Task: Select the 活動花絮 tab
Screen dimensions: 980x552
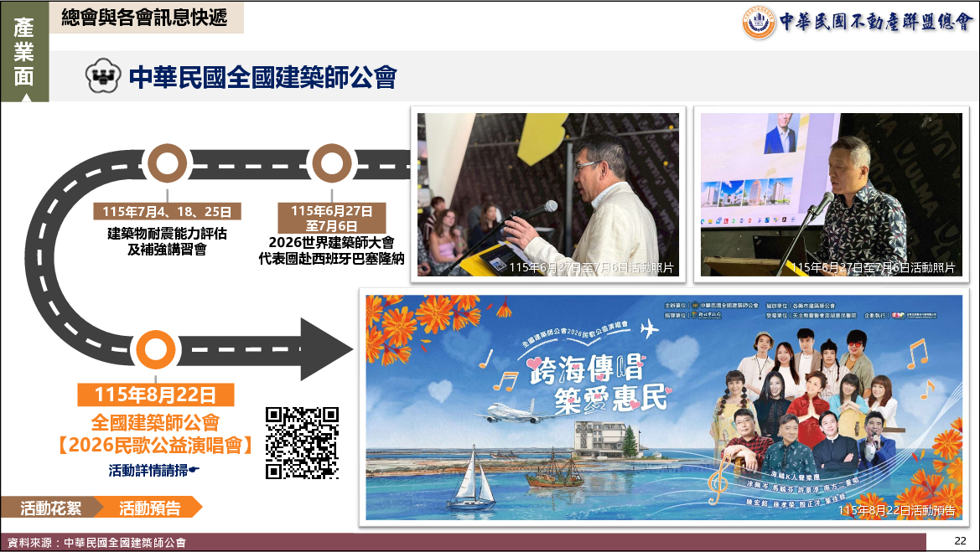Action: (51, 508)
